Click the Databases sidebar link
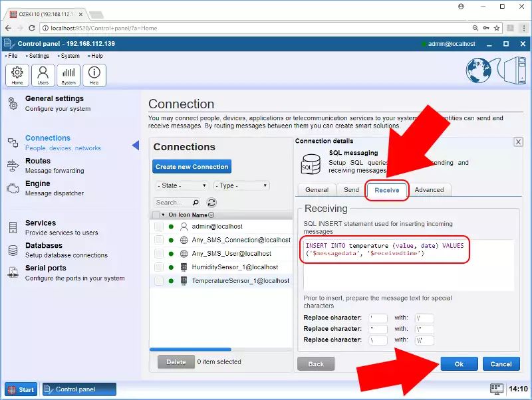Screen dimensions: 532x400 (x=66, y=250)
